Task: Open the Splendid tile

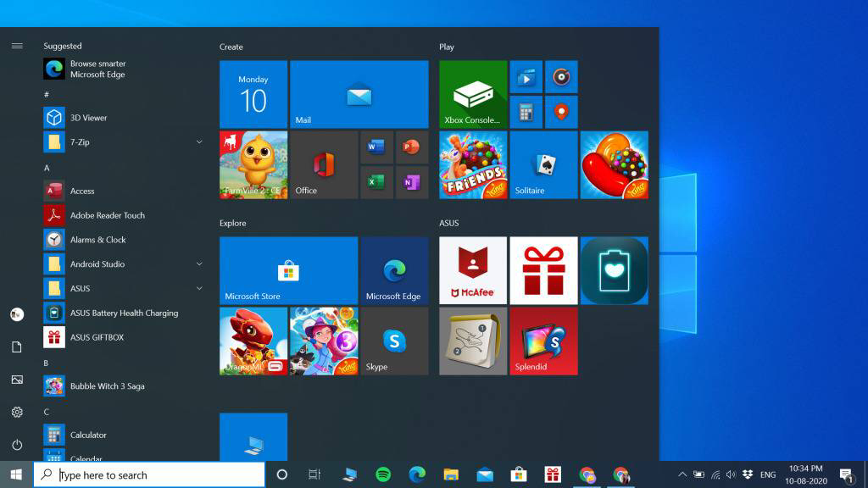Action: [x=543, y=341]
